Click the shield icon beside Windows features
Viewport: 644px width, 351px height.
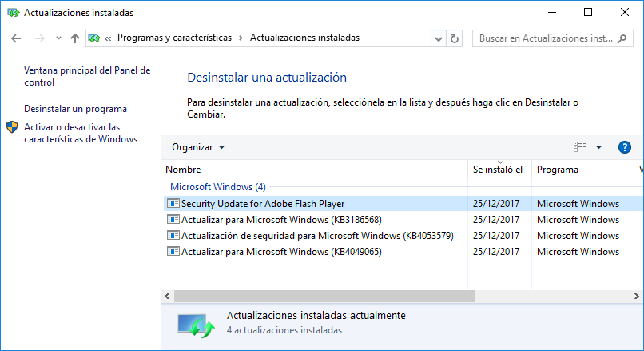pos(12,127)
